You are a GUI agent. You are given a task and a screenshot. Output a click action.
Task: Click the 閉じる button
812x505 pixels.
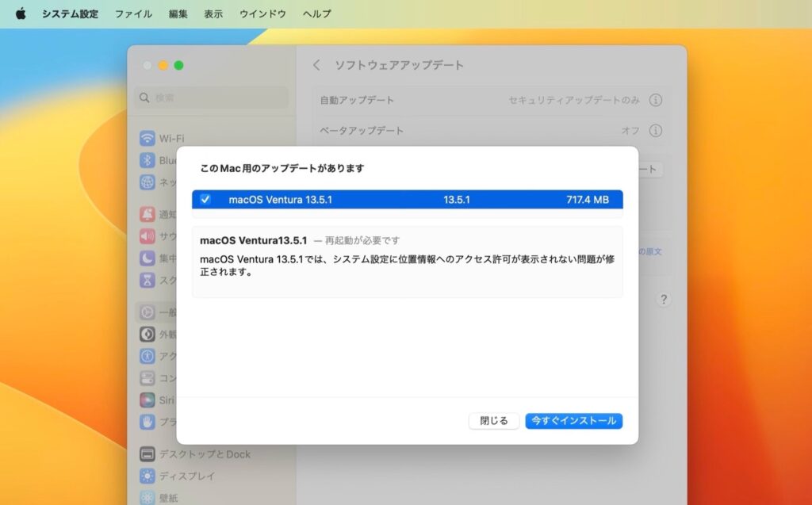[494, 421]
